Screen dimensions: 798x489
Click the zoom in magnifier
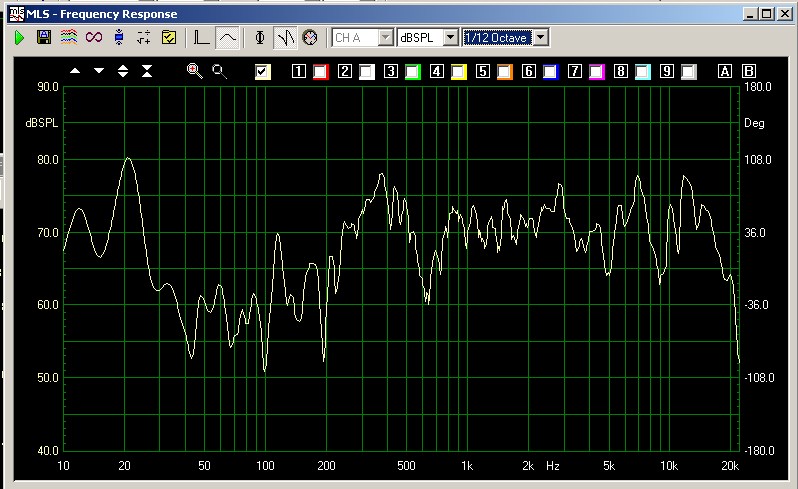[194, 71]
